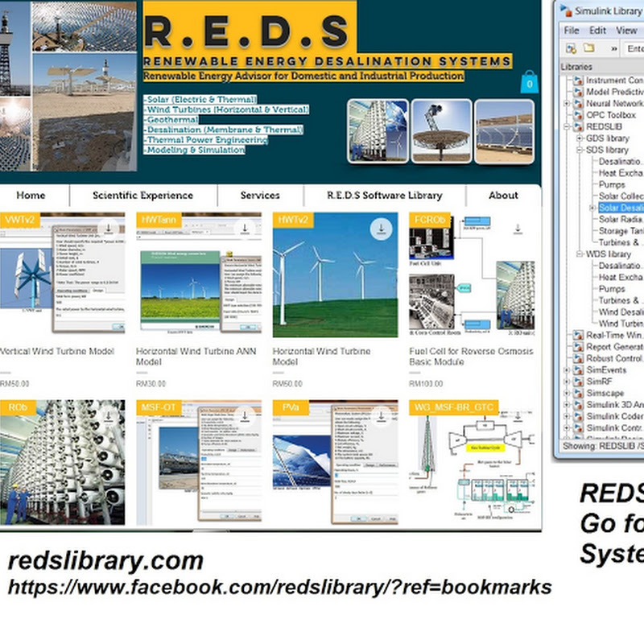Select Storage Tank item under SDS library
The height and width of the screenshot is (644, 644).
(621, 231)
